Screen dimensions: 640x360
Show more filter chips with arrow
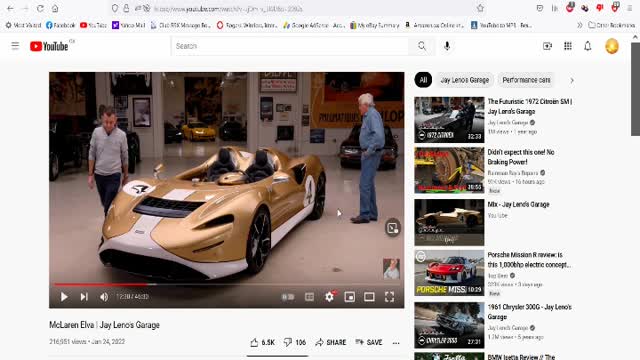572,80
